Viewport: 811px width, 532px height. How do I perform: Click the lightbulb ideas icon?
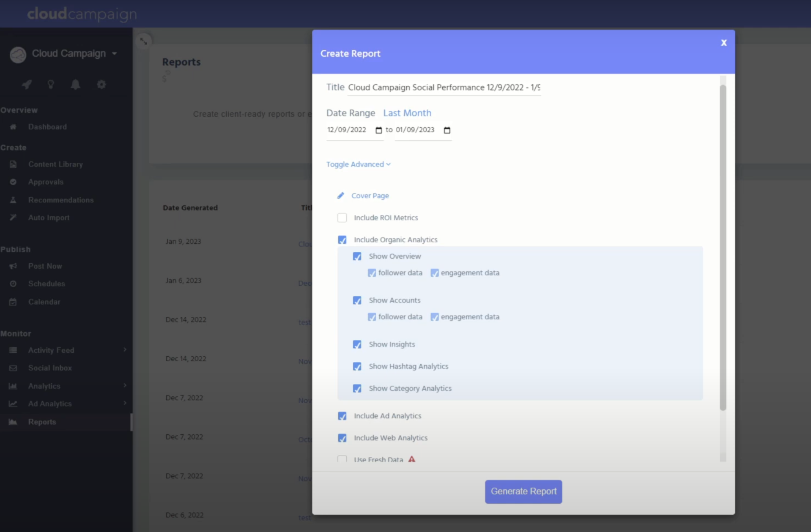[51, 85]
